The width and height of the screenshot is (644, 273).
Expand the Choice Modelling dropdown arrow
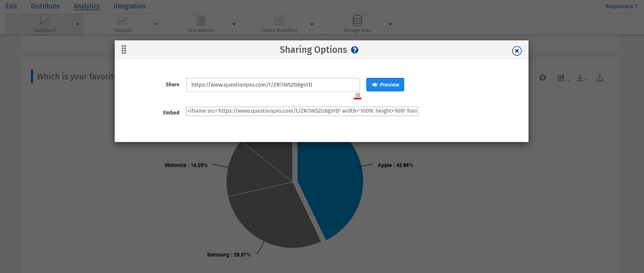312,24
